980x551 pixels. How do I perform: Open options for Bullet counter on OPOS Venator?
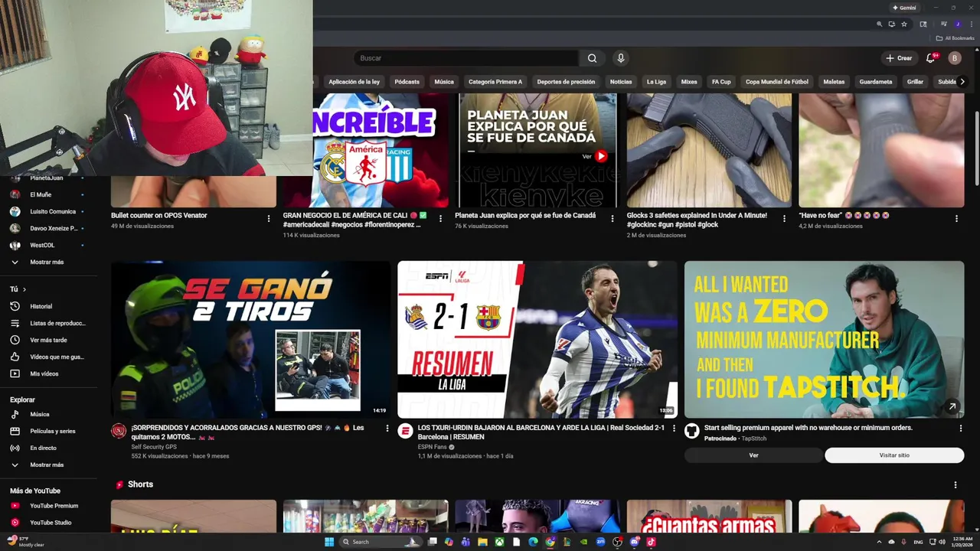click(x=268, y=218)
